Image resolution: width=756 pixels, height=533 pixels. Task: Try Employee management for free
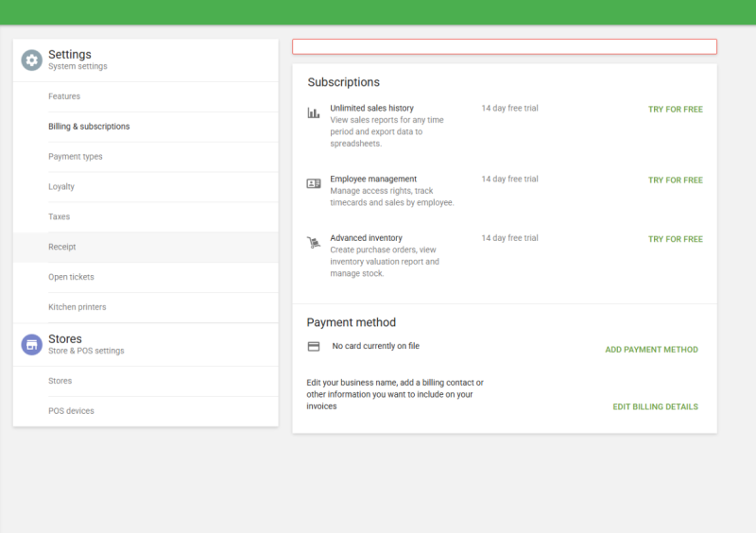[675, 181]
